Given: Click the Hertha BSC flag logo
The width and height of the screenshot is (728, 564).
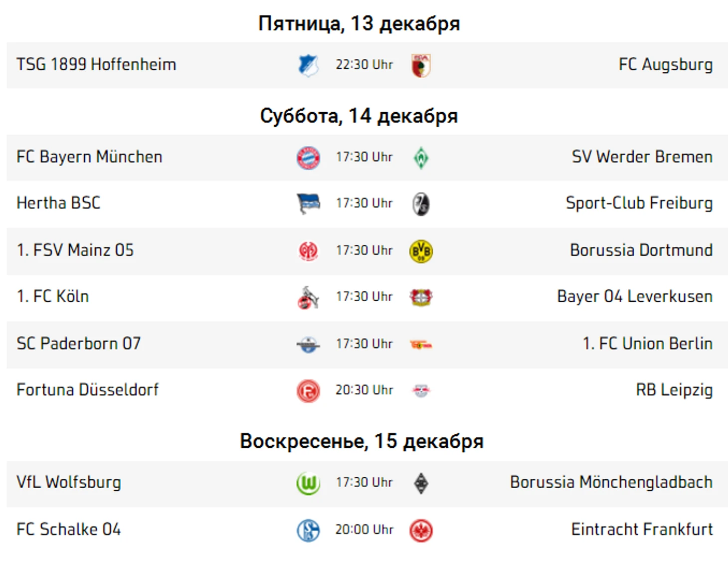Looking at the screenshot, I should coord(308,203).
